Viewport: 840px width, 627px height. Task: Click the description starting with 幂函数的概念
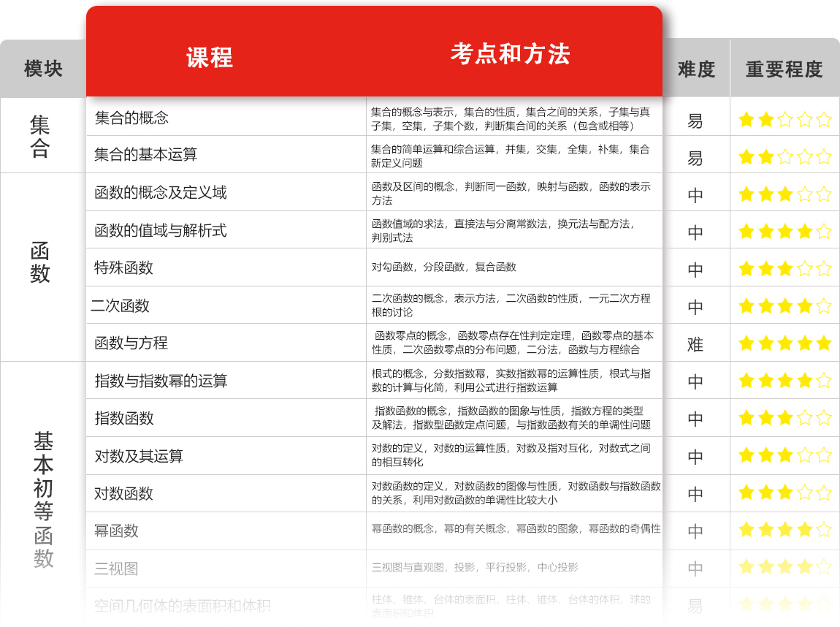coord(516,529)
